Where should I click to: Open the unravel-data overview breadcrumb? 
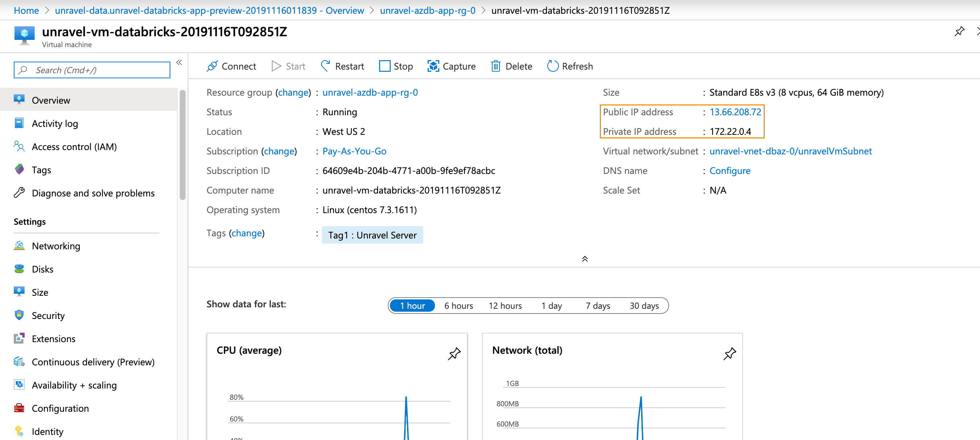tap(209, 10)
